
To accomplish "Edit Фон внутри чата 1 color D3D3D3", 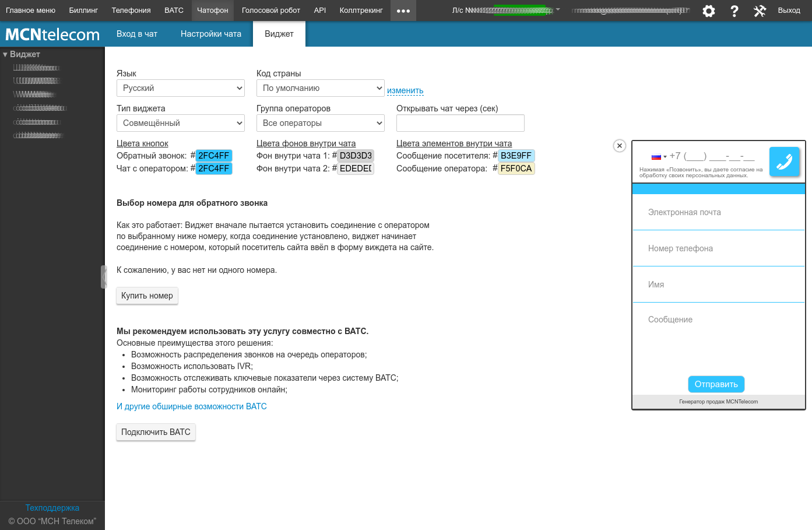I will [356, 156].
